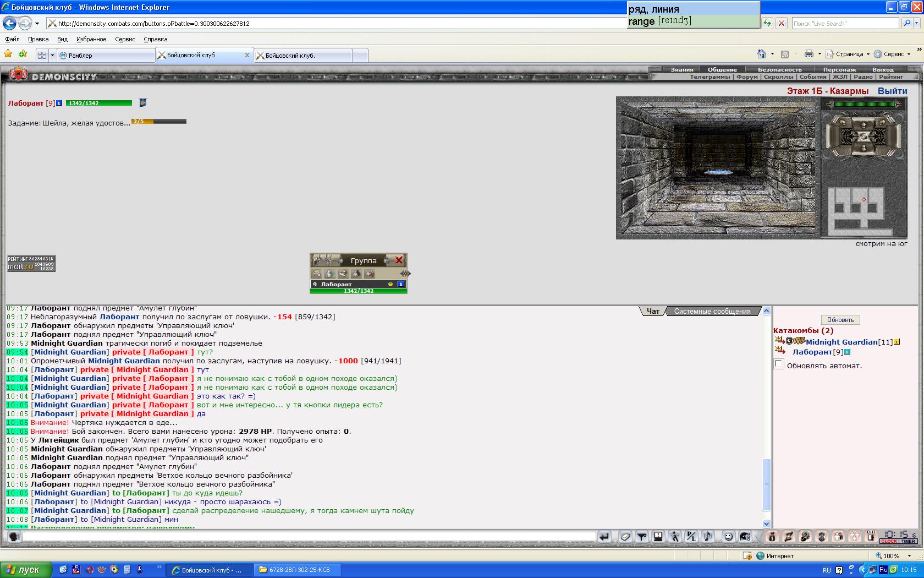Click the quest progress bar 2/5
Viewport: 924px width, 578px height.
(x=159, y=121)
